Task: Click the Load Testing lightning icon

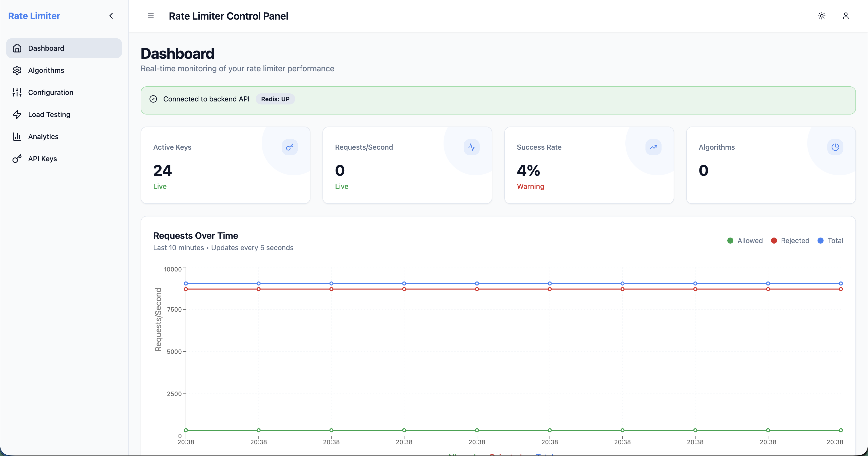Action: (17, 115)
